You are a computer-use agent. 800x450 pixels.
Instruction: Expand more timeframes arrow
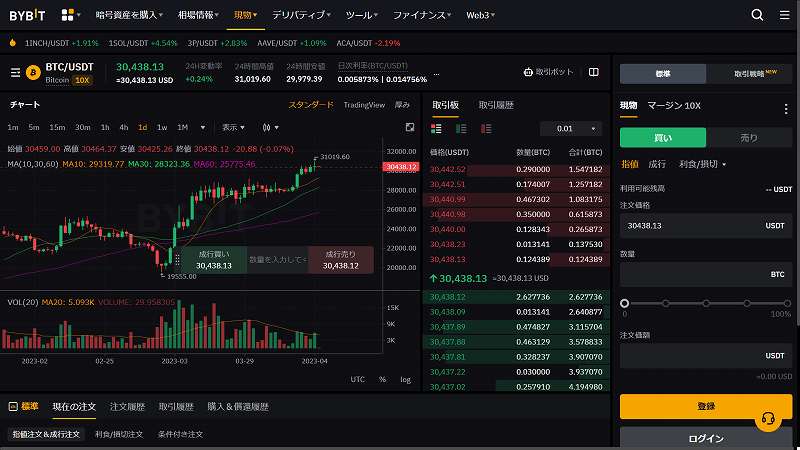[203, 128]
